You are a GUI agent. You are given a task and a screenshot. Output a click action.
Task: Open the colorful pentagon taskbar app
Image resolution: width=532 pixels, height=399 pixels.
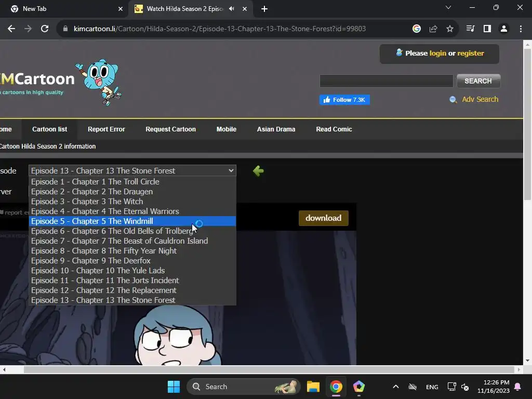pos(358,387)
